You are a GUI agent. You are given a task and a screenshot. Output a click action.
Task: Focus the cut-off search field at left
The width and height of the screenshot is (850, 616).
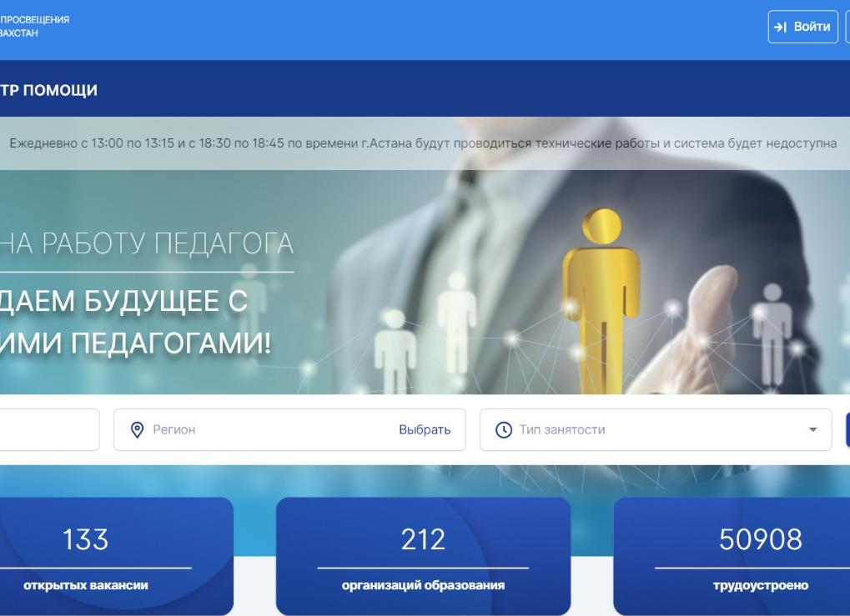tap(49, 429)
